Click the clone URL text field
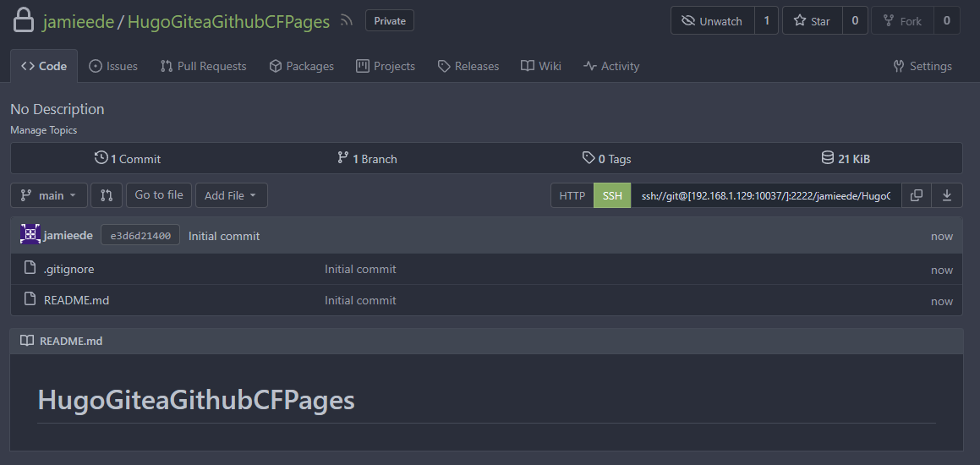980x465 pixels. 765,195
